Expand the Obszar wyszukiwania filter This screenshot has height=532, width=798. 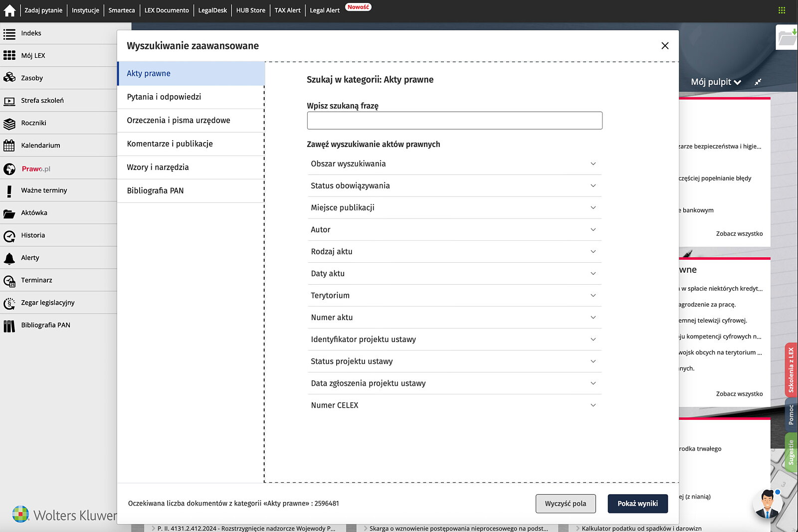454,164
